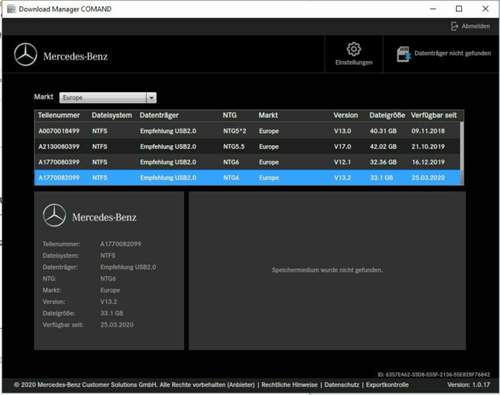Click table vertical scrollbar

point(462,153)
